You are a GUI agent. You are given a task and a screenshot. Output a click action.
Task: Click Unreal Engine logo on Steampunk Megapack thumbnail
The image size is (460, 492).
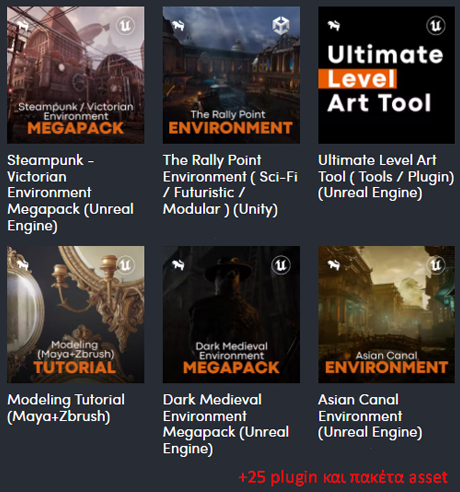[125, 26]
